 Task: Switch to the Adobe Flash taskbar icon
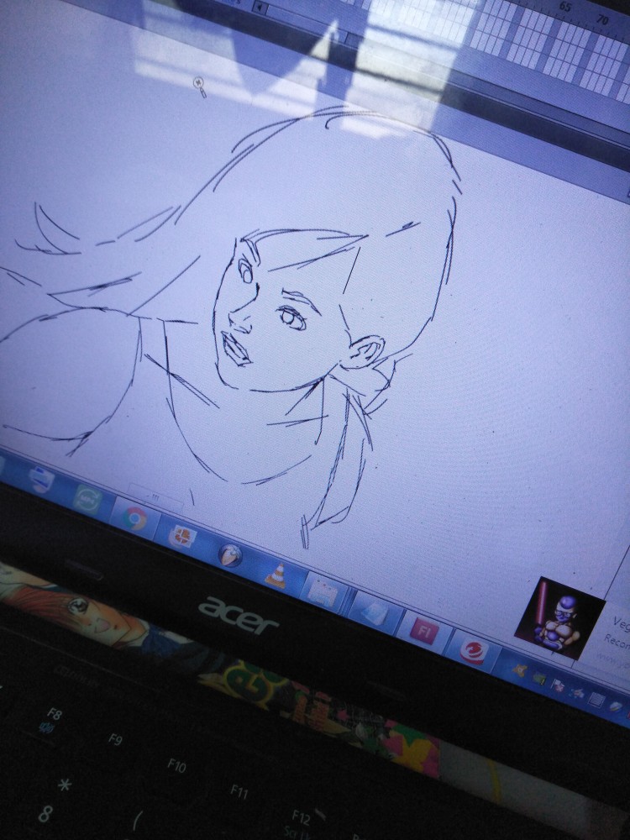[x=424, y=632]
